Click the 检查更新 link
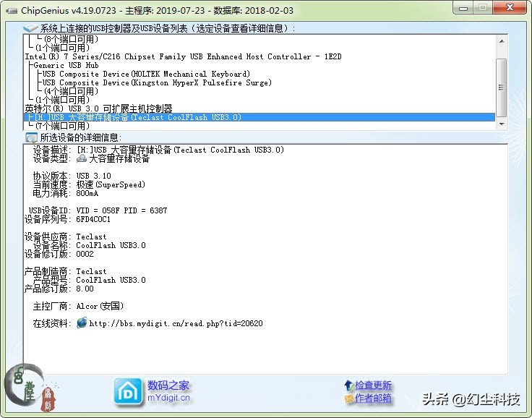532x418 pixels. tap(373, 385)
